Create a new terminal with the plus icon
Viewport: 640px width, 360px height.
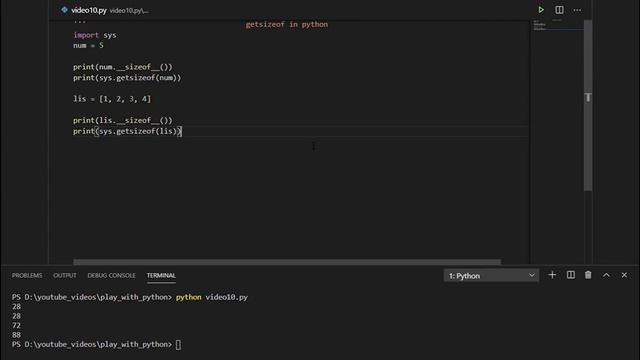[x=552, y=275]
